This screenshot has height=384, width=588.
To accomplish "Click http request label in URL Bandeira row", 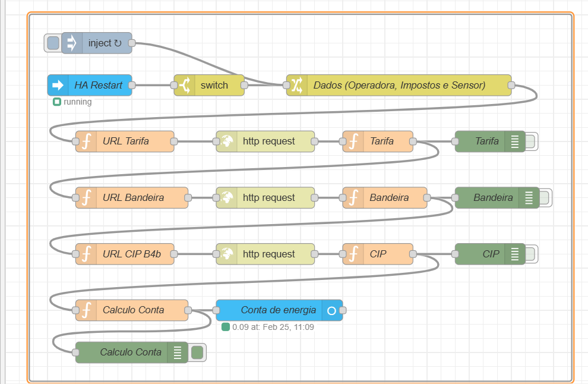I will click(269, 197).
